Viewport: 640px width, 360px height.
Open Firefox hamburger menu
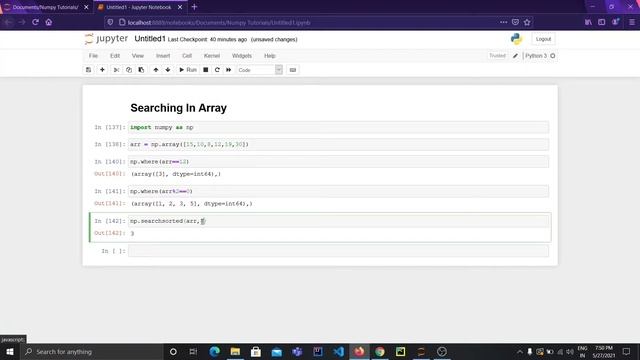[x=632, y=22]
